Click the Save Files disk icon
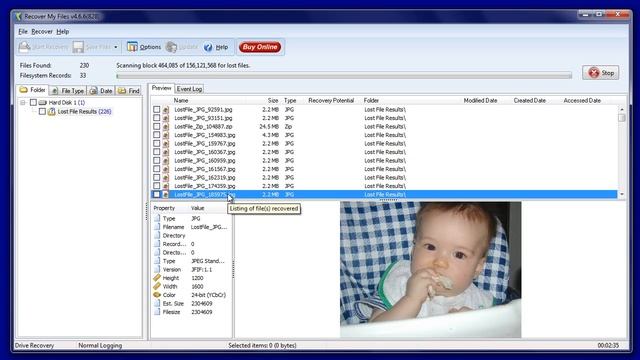640x360 pixels. 78,47
